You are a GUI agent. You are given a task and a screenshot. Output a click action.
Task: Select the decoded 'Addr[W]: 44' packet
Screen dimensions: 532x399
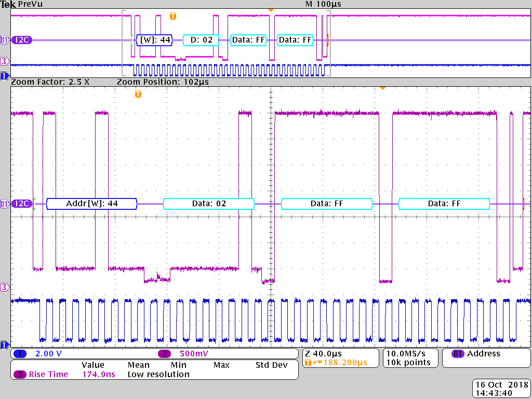[x=91, y=204]
